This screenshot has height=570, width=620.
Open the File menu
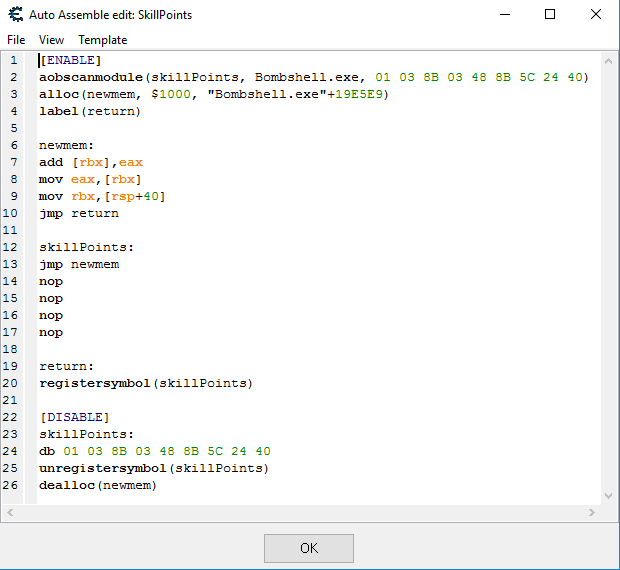(16, 40)
